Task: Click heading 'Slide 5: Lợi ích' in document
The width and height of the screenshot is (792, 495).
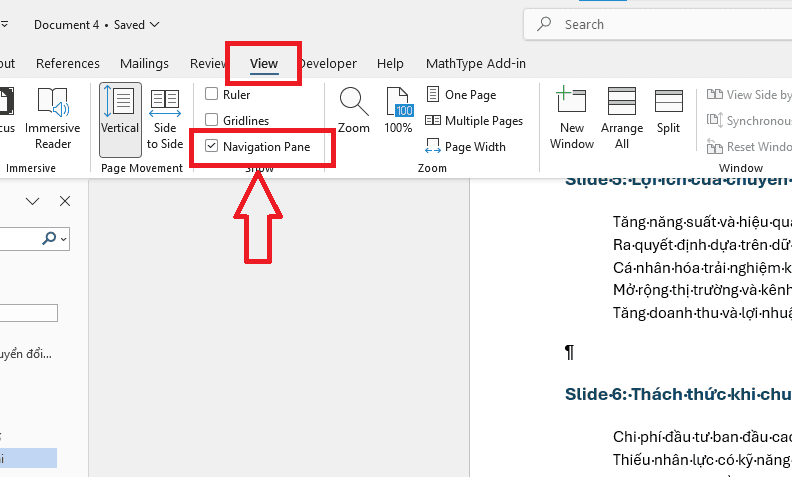Action: pos(678,181)
